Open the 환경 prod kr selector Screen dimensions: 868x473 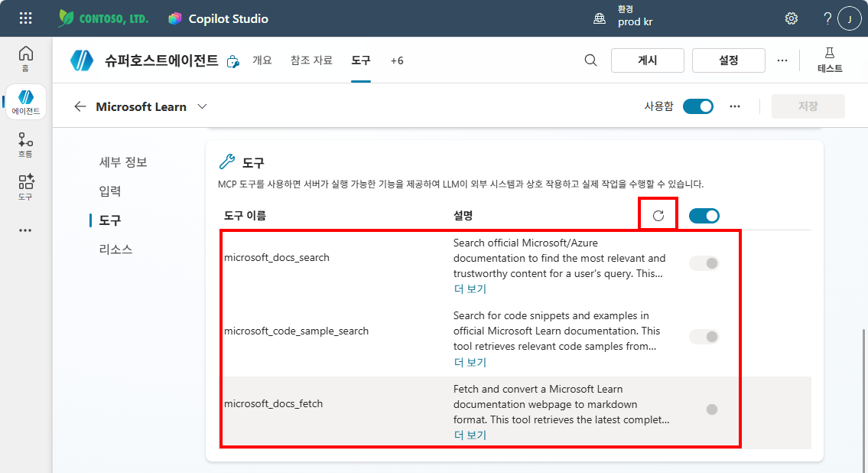[635, 16]
